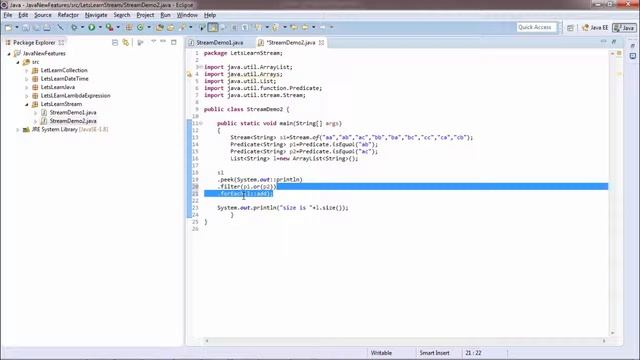640x360 pixels.
Task: Click the Debug bug icon
Action: pyautogui.click(x=74, y=27)
